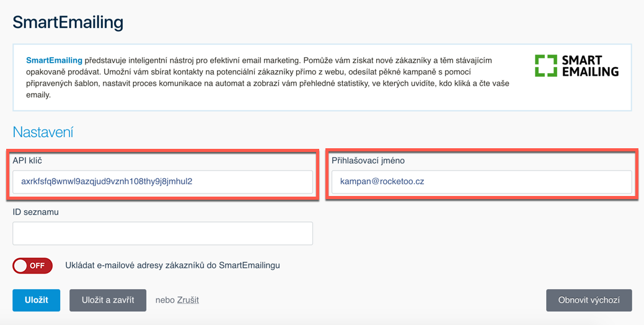Focus the API klíč input field
The width and height of the screenshot is (644, 325).
162,182
